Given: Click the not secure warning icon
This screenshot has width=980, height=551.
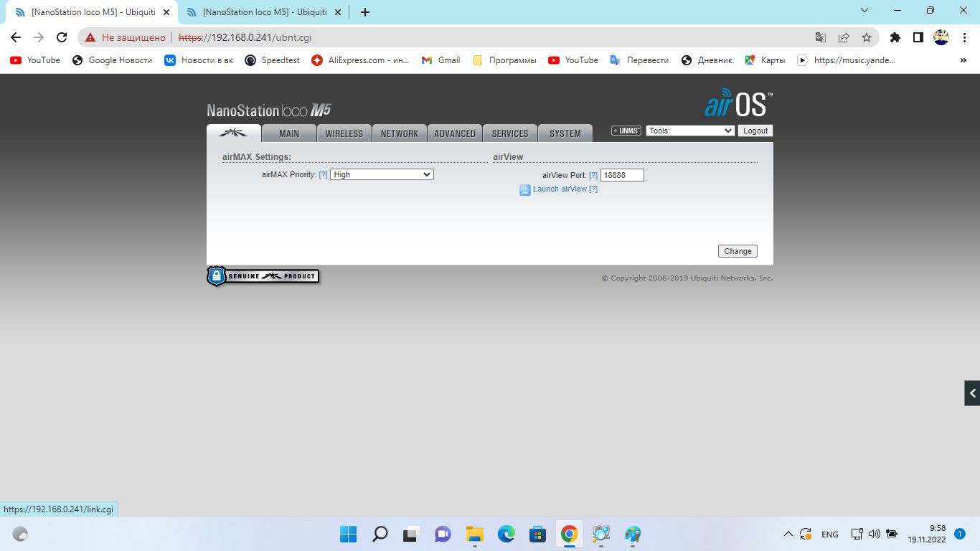Looking at the screenshot, I should pos(90,37).
